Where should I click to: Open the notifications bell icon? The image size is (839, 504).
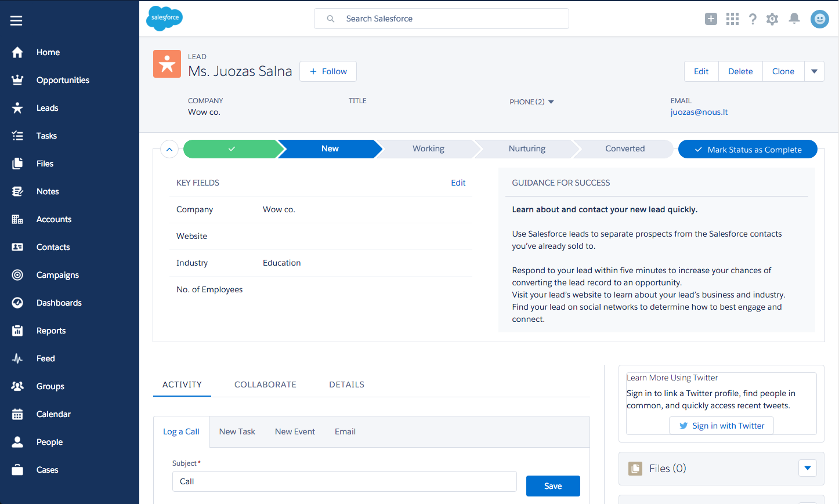[x=794, y=19]
